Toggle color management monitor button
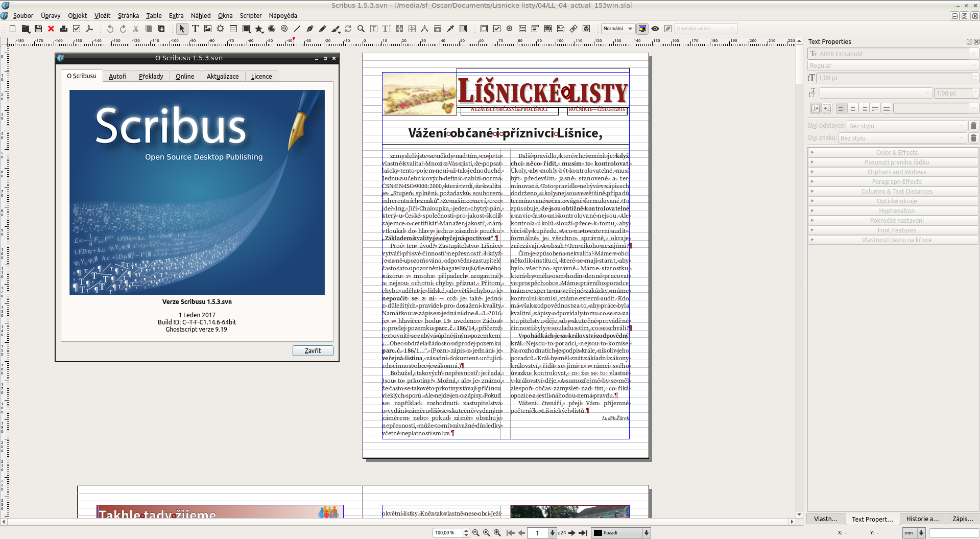 point(642,29)
